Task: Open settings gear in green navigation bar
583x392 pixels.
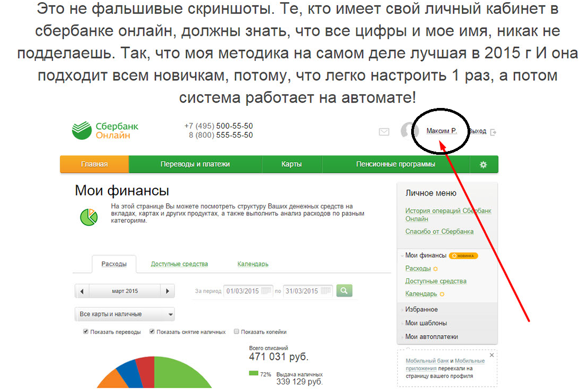Action: (x=484, y=164)
